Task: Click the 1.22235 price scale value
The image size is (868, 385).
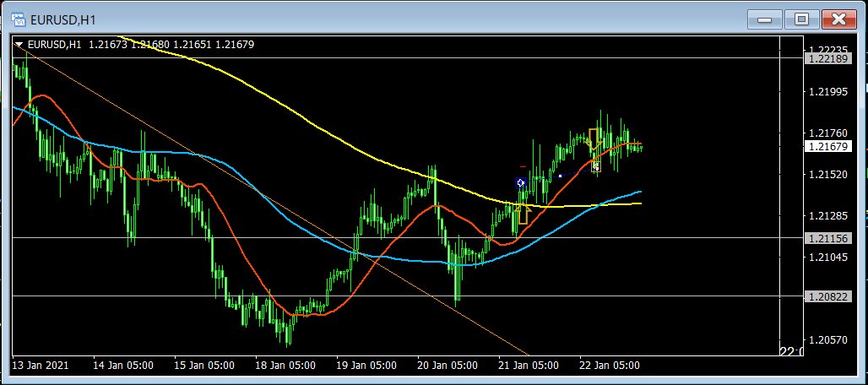Action: pyautogui.click(x=828, y=49)
